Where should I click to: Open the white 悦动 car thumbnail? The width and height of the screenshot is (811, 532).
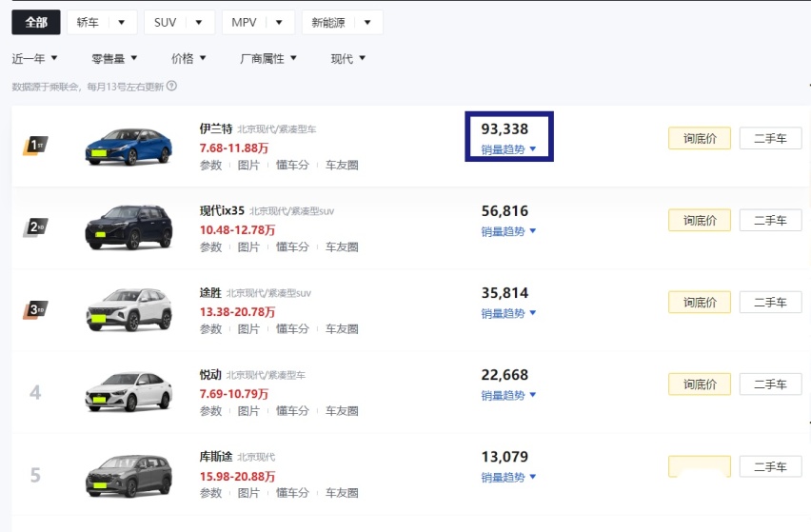(x=129, y=391)
